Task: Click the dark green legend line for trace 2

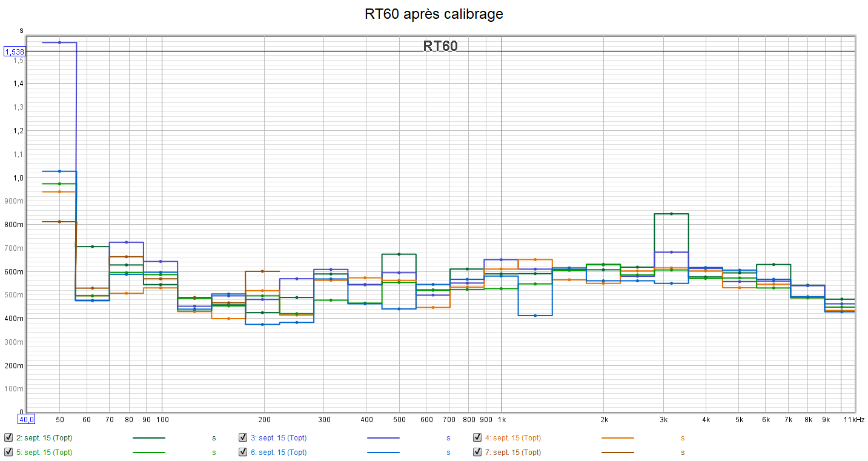Action: 148,437
